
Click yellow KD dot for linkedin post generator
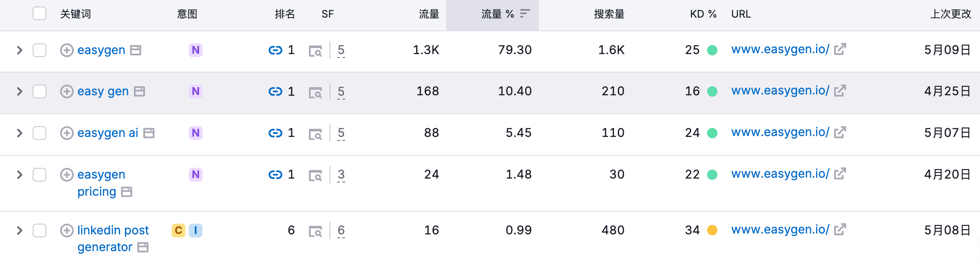pyautogui.click(x=712, y=231)
